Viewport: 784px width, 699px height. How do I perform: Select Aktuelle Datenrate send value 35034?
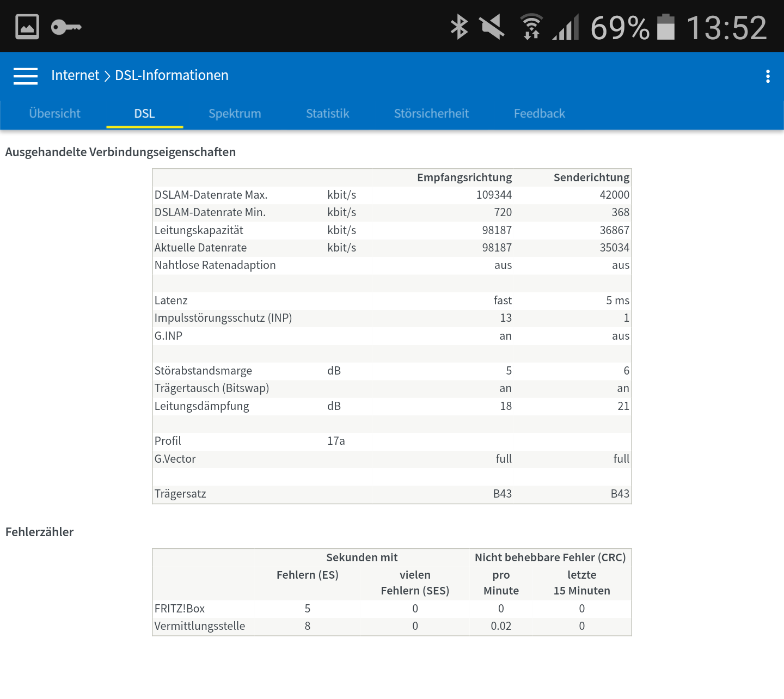pyautogui.click(x=615, y=248)
